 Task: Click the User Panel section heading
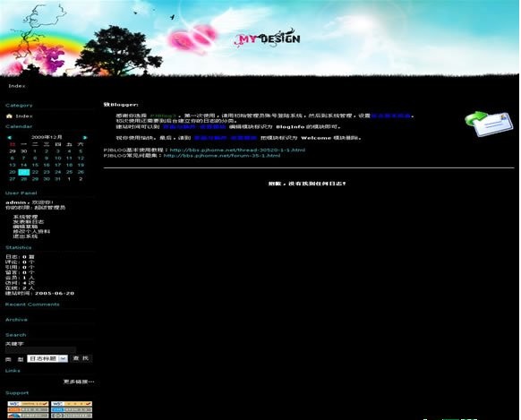21,193
